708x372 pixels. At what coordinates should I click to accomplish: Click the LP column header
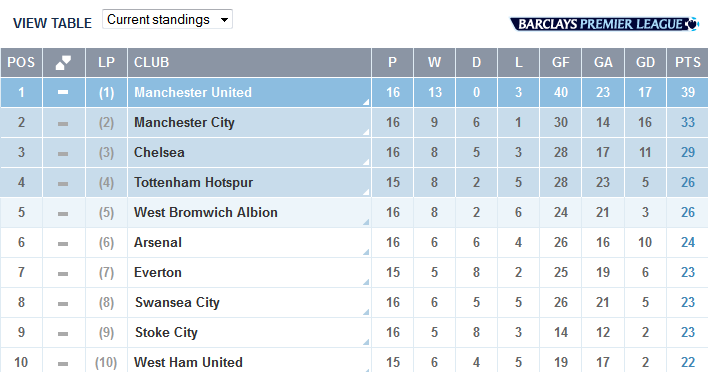click(x=107, y=62)
